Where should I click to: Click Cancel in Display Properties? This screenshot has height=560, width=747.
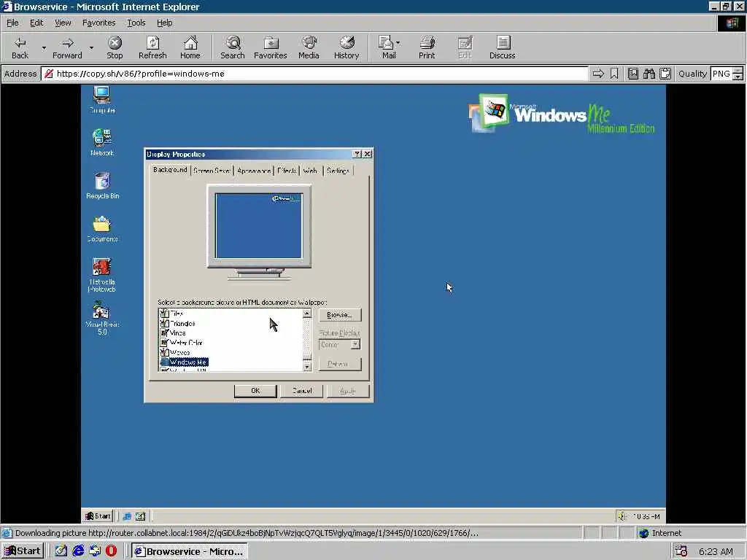302,391
